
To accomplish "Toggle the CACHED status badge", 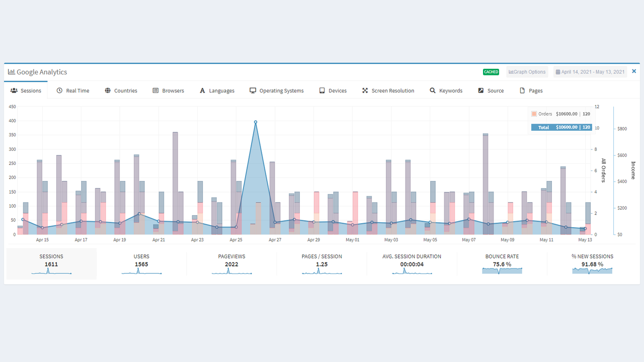I will 491,72.
